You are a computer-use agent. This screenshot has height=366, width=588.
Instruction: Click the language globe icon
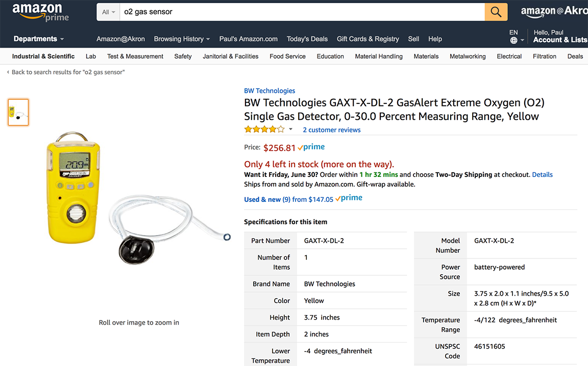[x=513, y=40]
